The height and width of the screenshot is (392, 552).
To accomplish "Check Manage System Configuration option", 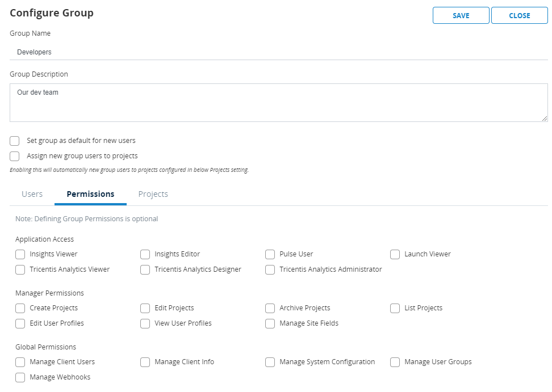I will click(270, 362).
